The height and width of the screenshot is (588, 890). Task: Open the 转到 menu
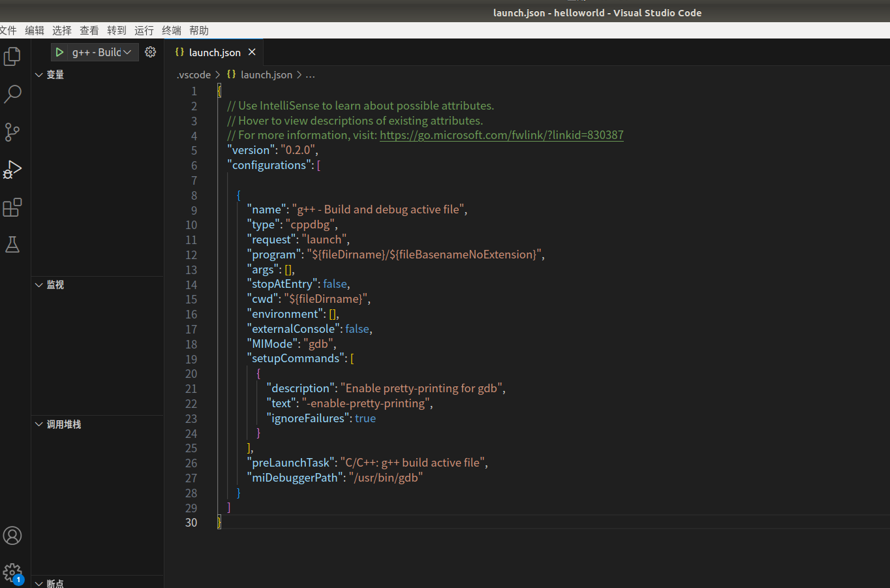pyautogui.click(x=117, y=31)
